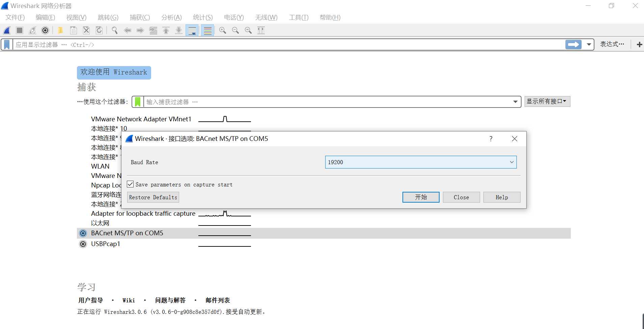Click the apply display filter arrow button
This screenshot has height=329, width=644.
point(573,44)
